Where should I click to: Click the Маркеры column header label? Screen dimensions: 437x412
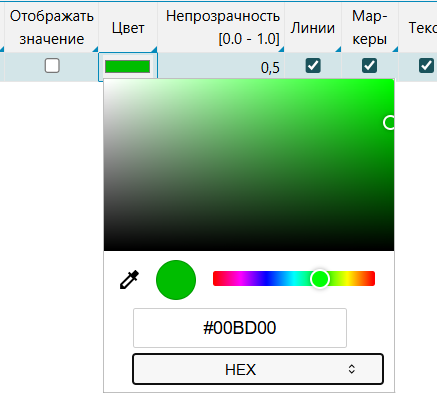(x=370, y=27)
